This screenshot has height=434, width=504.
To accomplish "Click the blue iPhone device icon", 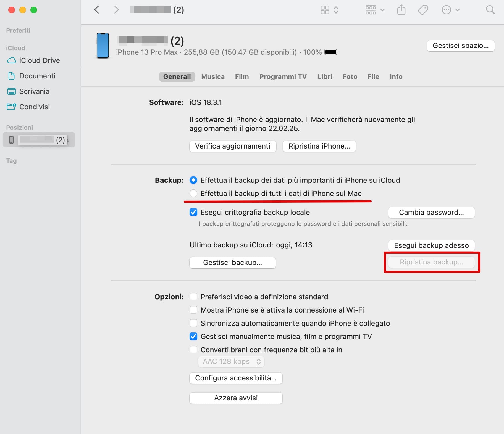I will (103, 46).
